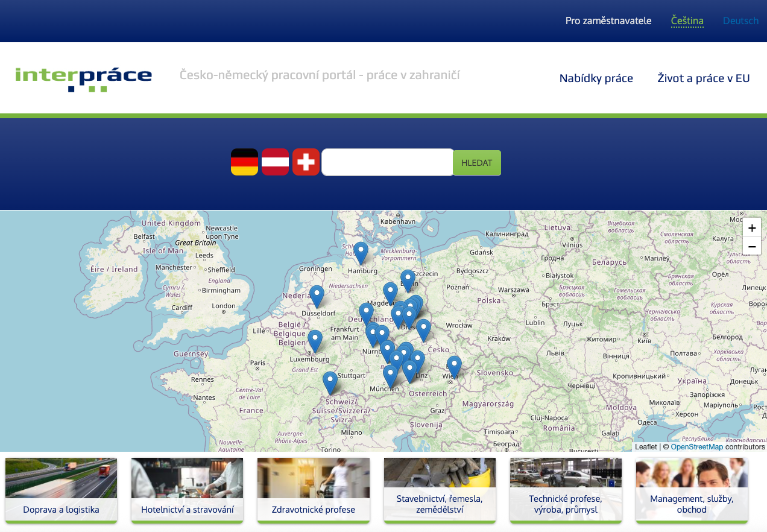Click inside the job search field
This screenshot has width=767, height=532.
pos(388,162)
